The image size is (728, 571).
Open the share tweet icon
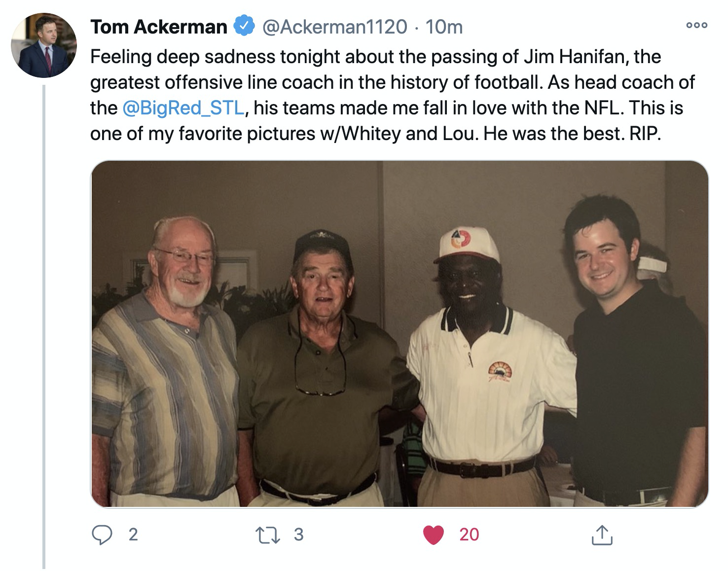[602, 535]
